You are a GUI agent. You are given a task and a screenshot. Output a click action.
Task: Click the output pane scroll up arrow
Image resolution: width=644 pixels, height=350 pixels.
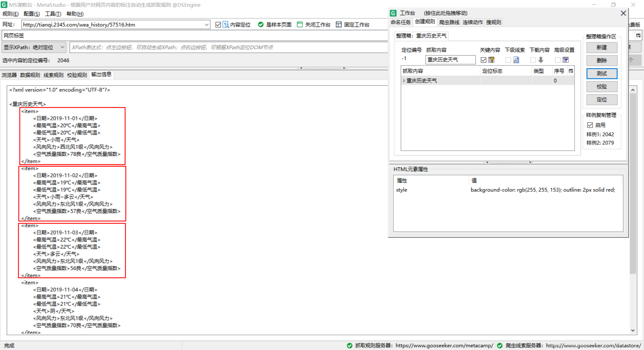coord(633,90)
